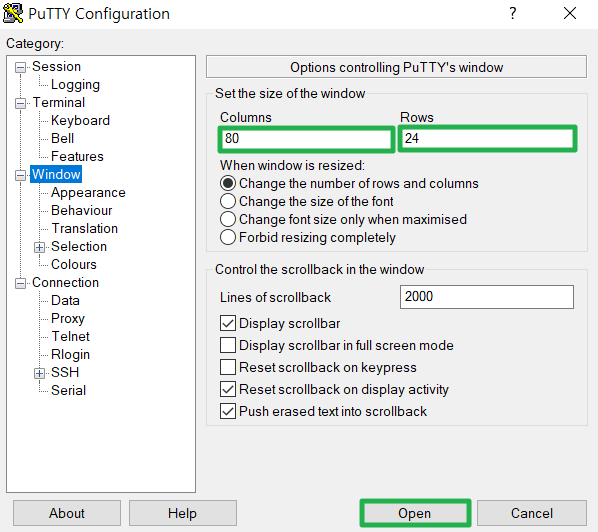Click the Open button
Viewport: 598px width, 532px height.
point(415,513)
